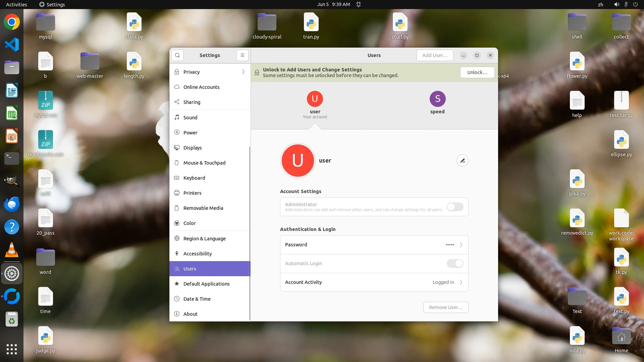Click the pencil edit icon beside user name

(x=462, y=161)
